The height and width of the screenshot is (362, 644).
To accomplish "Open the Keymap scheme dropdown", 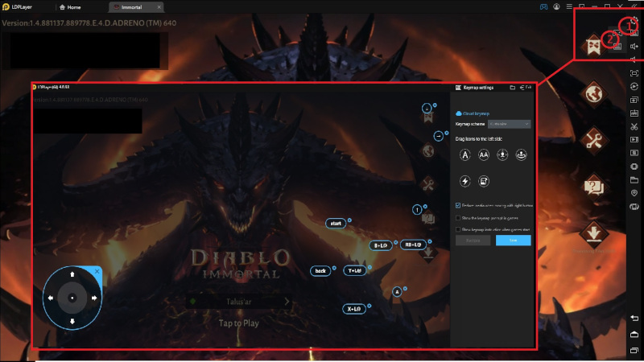I will pyautogui.click(x=510, y=124).
